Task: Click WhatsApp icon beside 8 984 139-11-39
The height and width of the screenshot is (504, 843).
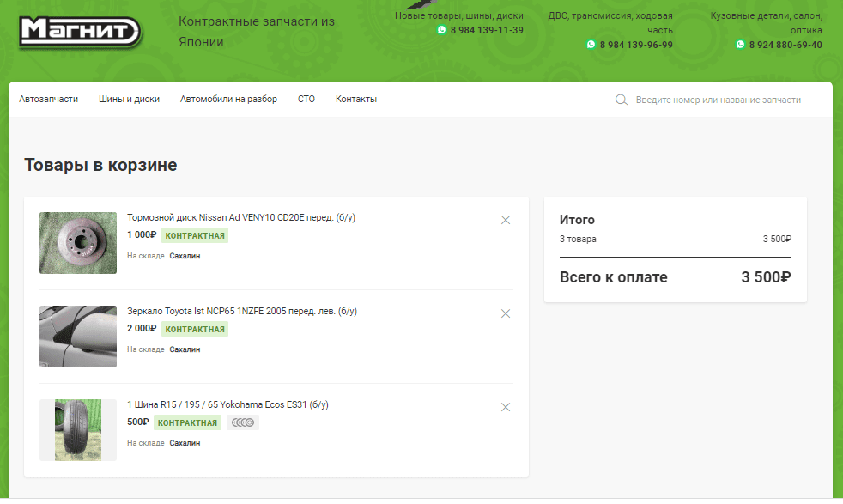Action: (441, 30)
